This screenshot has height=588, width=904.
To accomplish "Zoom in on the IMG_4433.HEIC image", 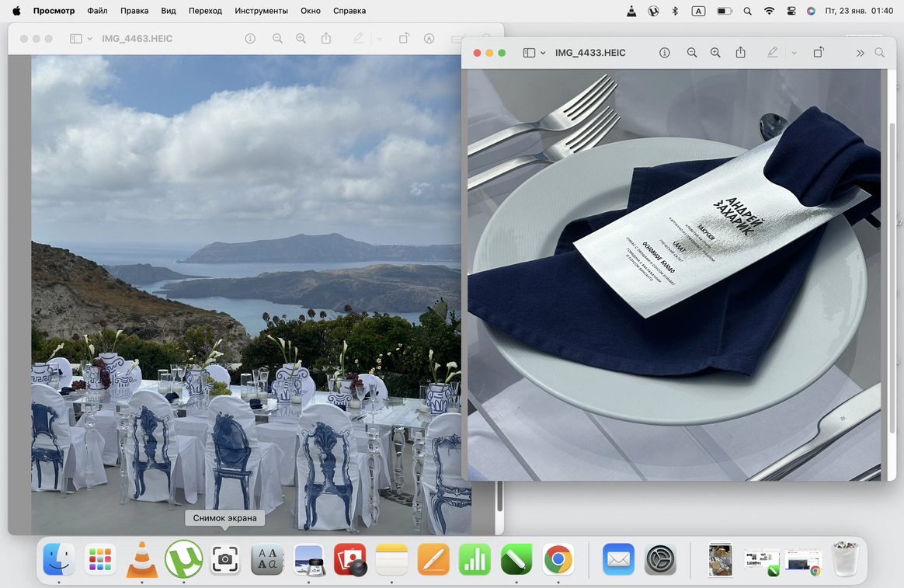I will click(x=716, y=53).
